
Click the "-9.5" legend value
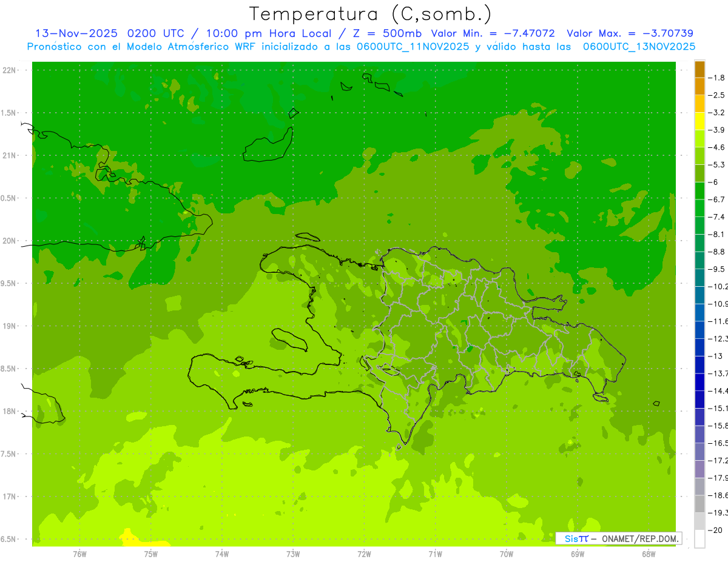click(716, 269)
